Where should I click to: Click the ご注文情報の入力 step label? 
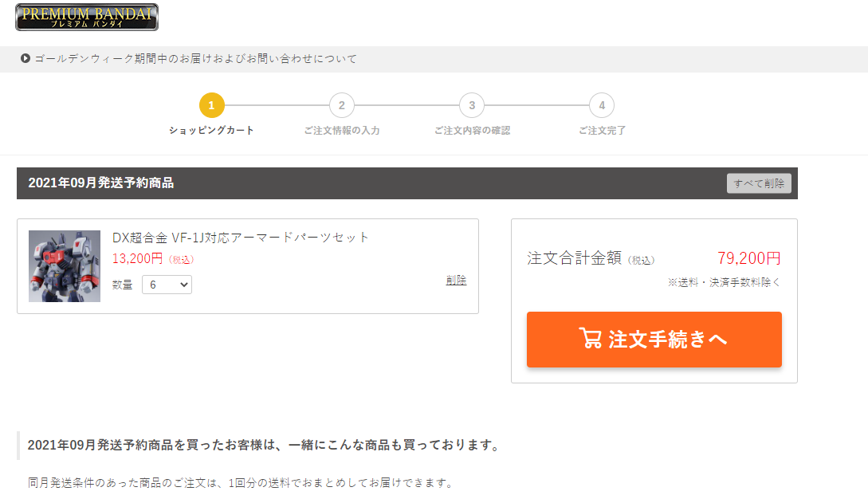(342, 130)
